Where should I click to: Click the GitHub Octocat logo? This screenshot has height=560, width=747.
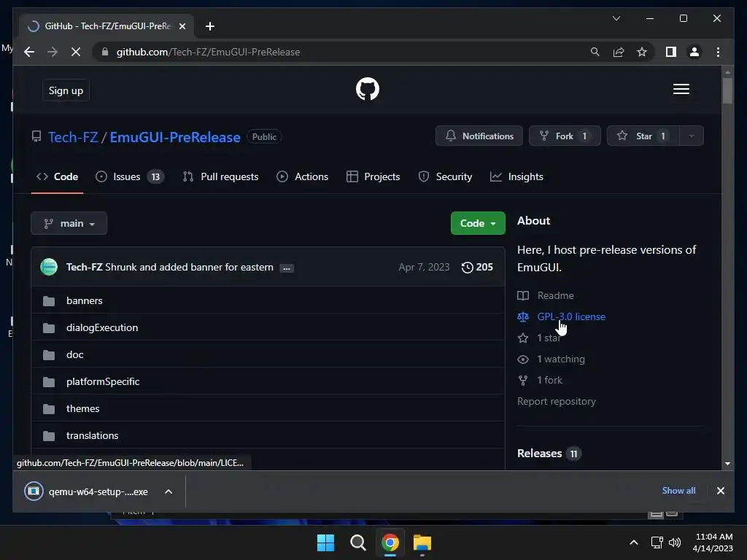coord(368,89)
